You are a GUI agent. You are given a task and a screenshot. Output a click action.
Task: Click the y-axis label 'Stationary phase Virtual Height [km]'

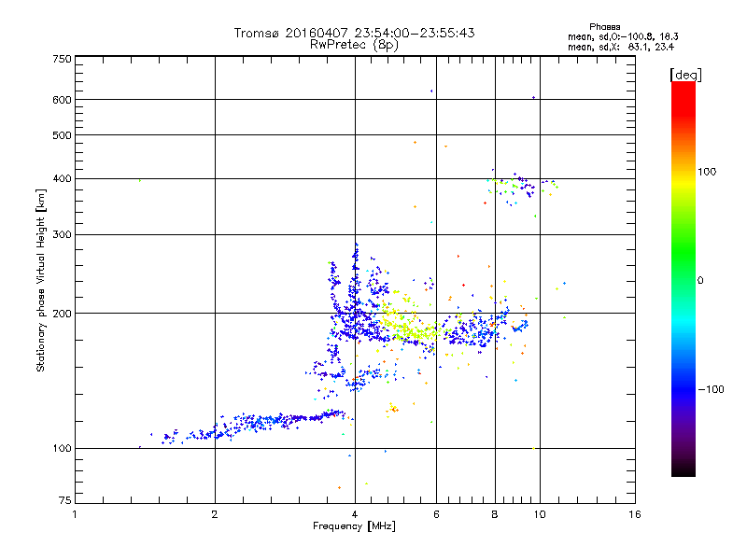coord(40,280)
